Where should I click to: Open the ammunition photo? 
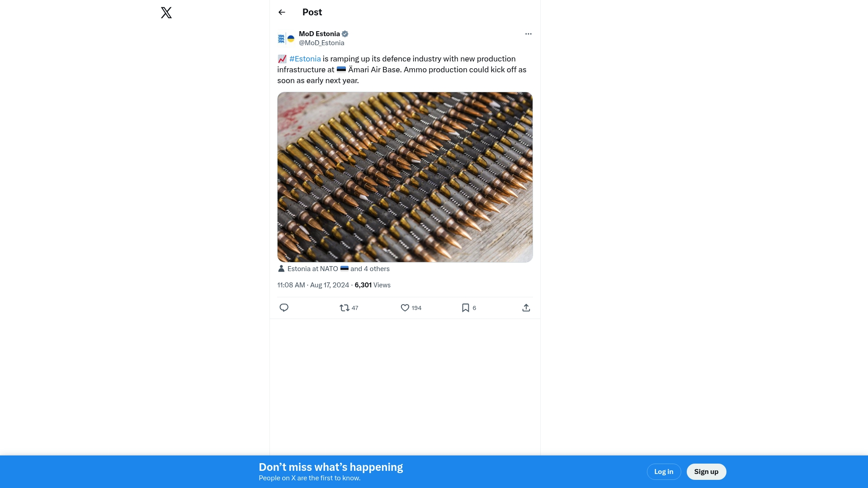click(x=405, y=177)
